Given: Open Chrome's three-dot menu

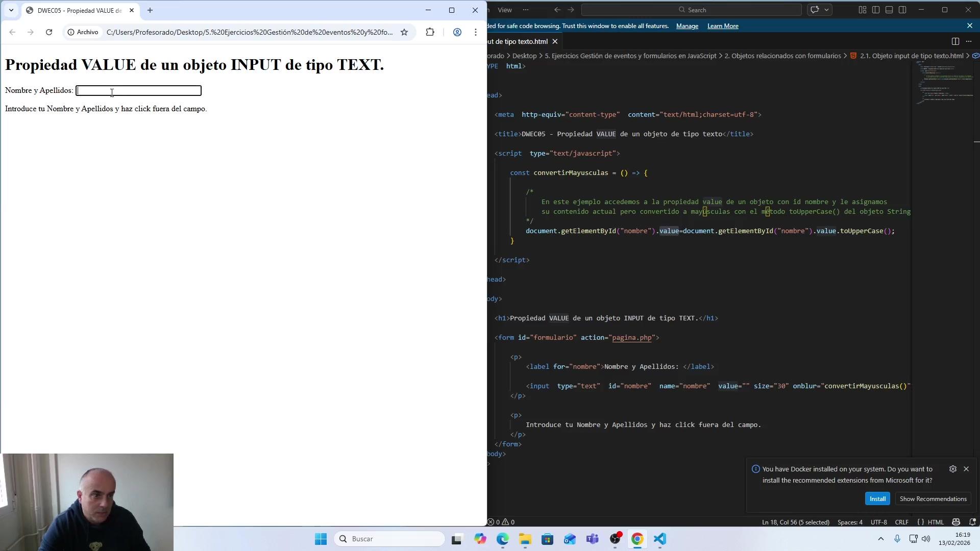Looking at the screenshot, I should (476, 32).
